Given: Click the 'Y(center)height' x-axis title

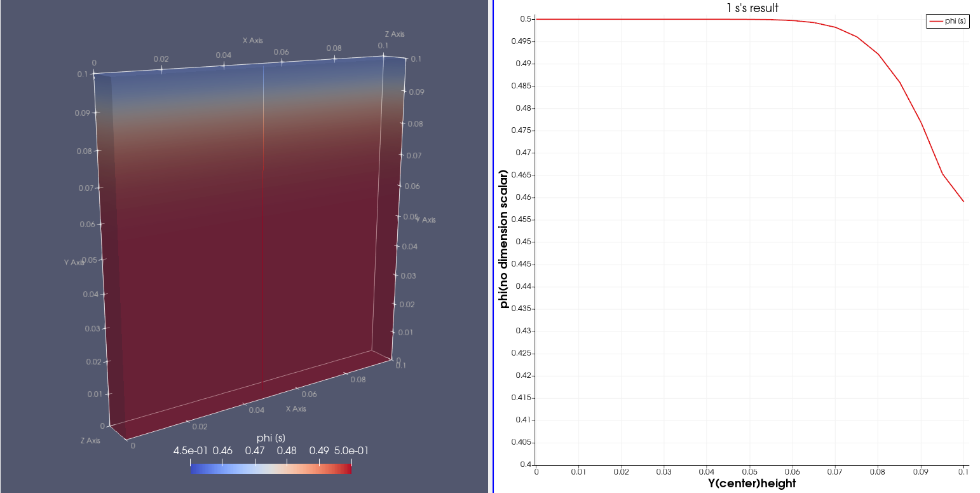Looking at the screenshot, I should click(x=752, y=483).
